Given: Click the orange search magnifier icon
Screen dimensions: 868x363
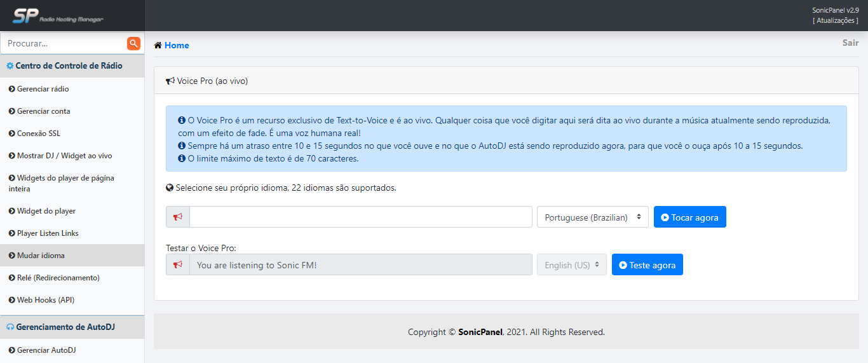Looking at the screenshot, I should pyautogui.click(x=133, y=43).
